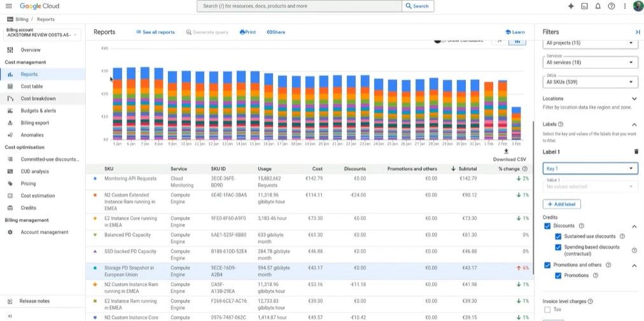Image resolution: width=644 pixels, height=321 pixels.
Task: Open help for Sustained use discounts
Action: point(622,236)
